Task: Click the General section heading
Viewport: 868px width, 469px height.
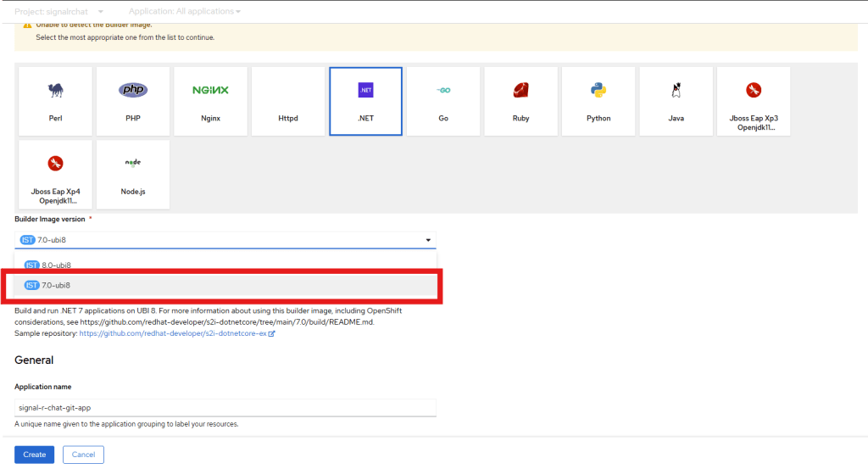Action: pyautogui.click(x=34, y=360)
